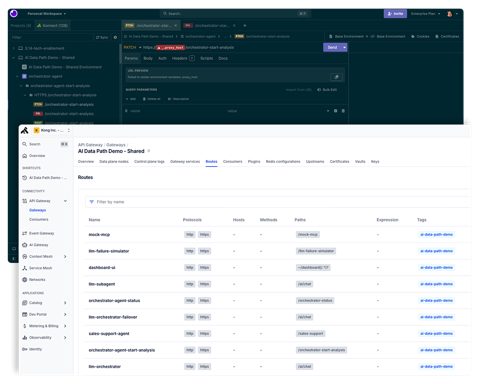
Task: Open the Enterprise Plan dropdown
Action: [426, 14]
